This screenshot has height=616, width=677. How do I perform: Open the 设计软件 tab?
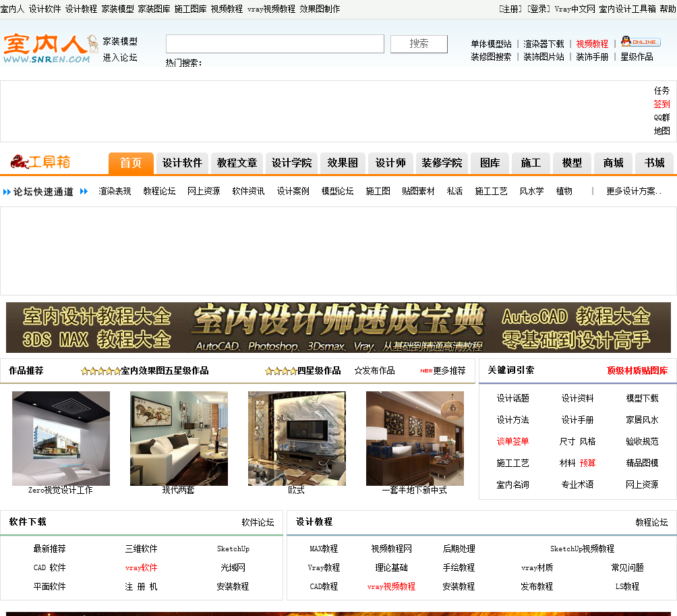pos(182,163)
